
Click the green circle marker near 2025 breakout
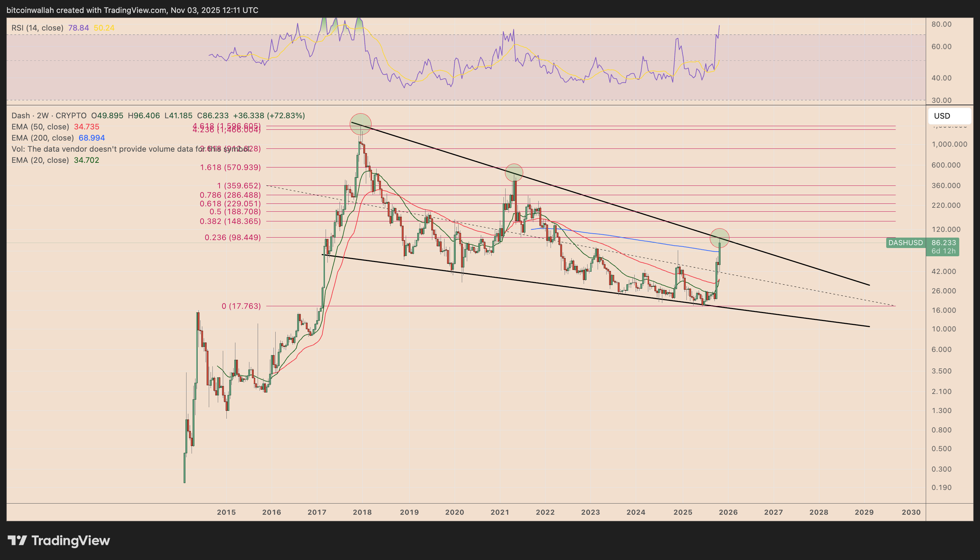pos(720,238)
